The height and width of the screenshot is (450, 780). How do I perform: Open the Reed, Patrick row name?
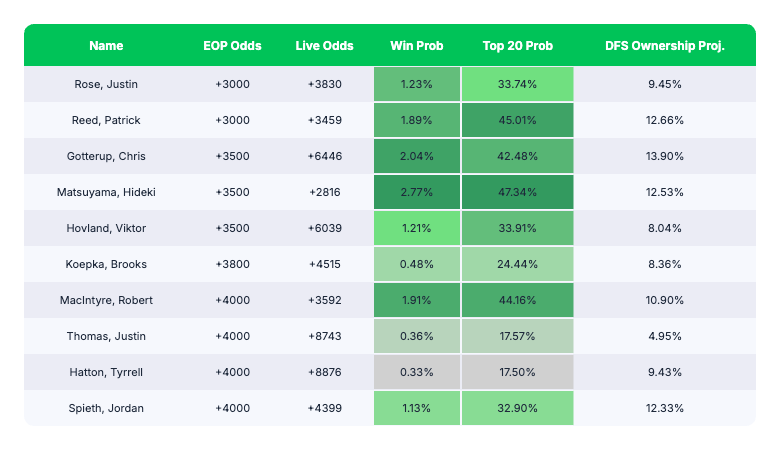[x=105, y=120]
